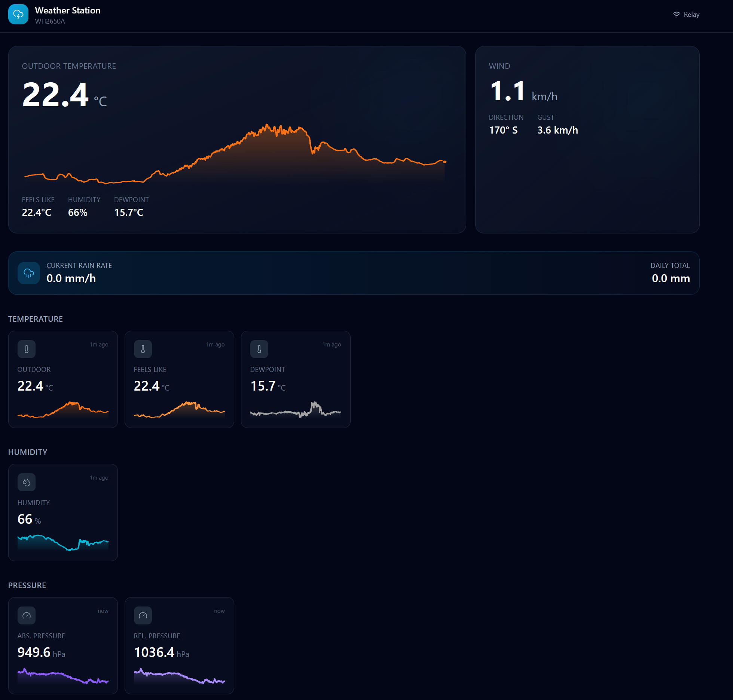
Task: Select the Humidity 66 % sparkline chart
Action: click(x=63, y=543)
